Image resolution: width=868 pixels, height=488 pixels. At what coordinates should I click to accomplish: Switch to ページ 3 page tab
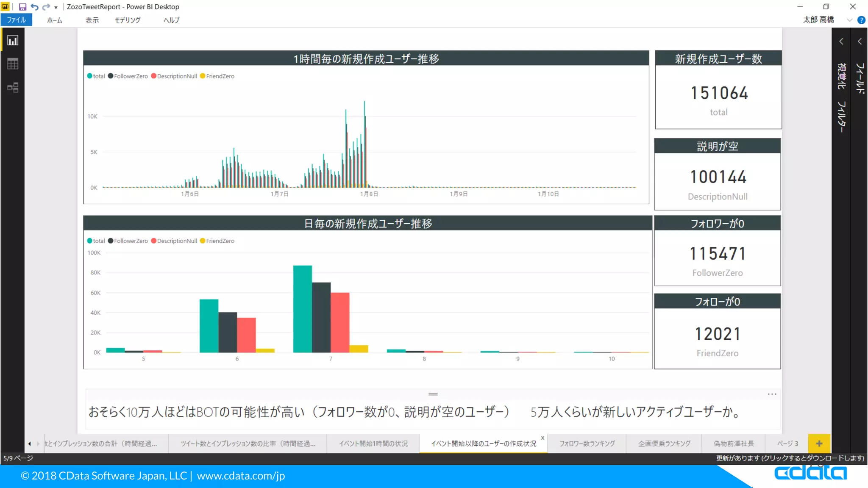pyautogui.click(x=787, y=444)
